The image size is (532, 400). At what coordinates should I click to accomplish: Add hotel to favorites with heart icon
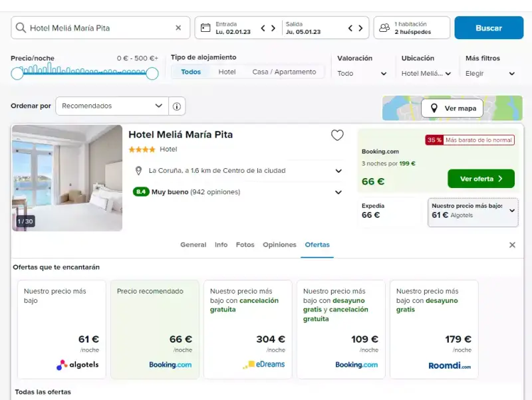(337, 136)
